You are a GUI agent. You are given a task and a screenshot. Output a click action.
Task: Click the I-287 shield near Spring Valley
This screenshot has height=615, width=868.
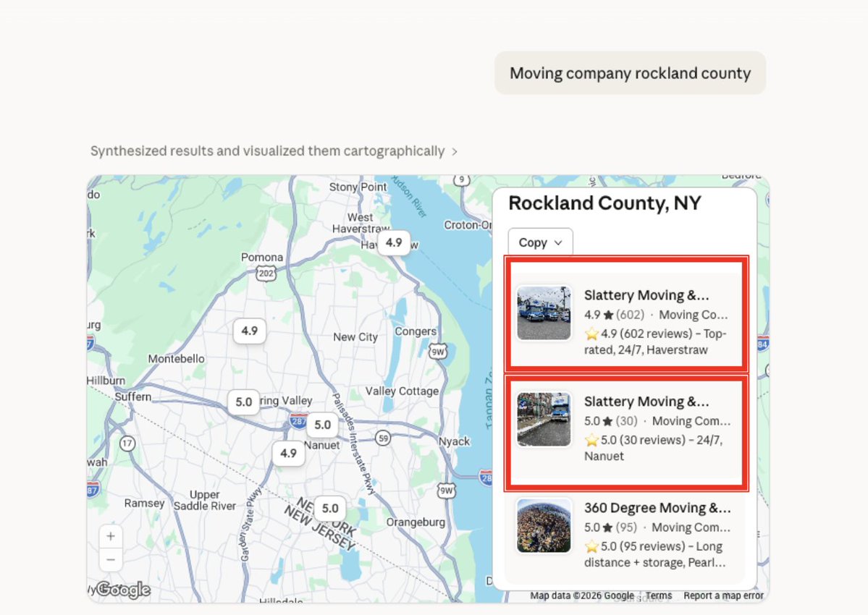click(298, 421)
